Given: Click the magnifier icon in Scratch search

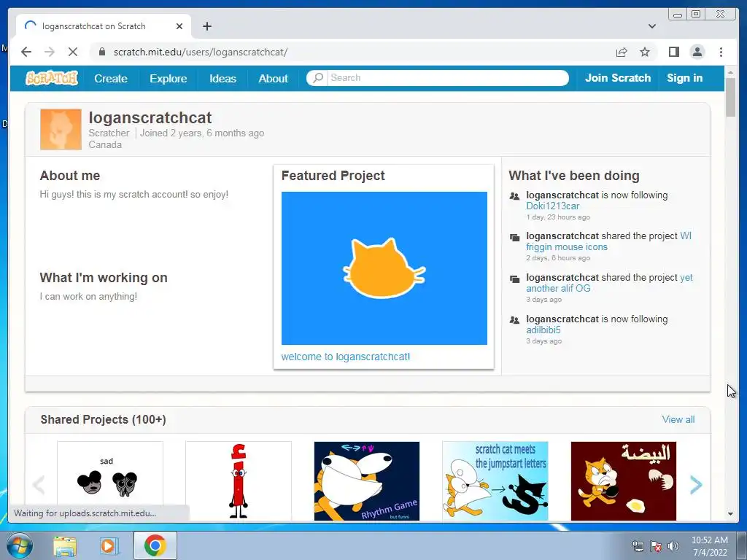Looking at the screenshot, I should tap(318, 77).
